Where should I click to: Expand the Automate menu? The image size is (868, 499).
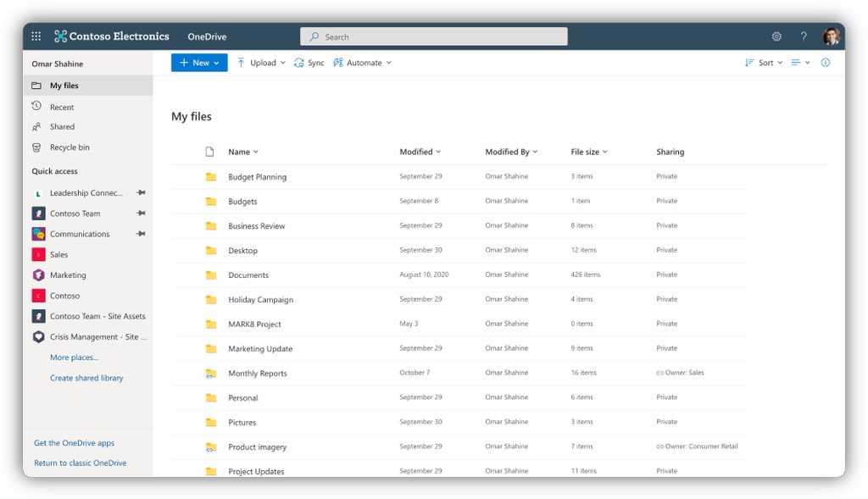[363, 63]
